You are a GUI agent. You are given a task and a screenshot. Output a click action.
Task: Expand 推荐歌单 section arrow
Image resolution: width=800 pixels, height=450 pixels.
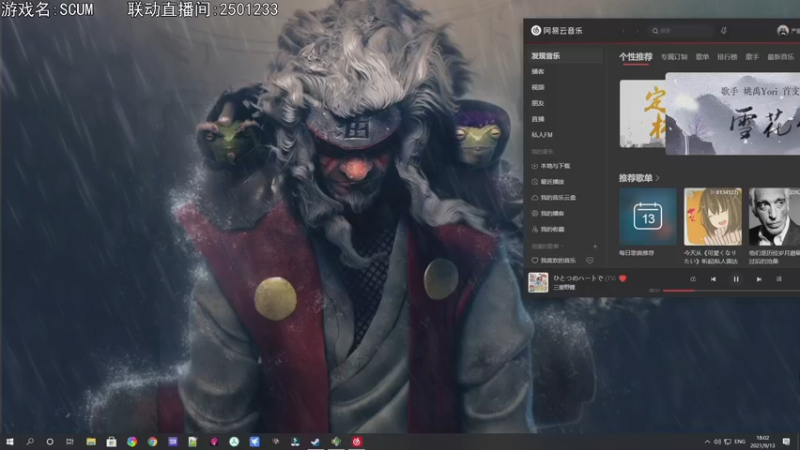(658, 178)
